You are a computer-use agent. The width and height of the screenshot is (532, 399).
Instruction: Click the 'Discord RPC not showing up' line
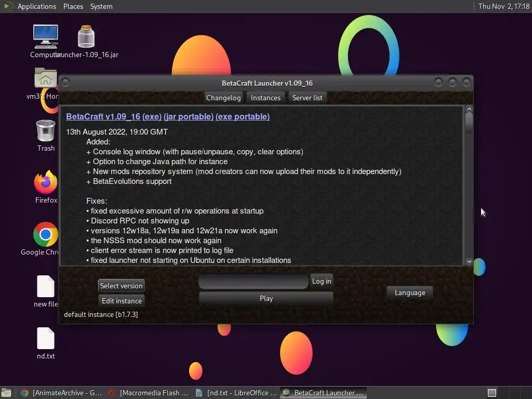click(x=138, y=221)
